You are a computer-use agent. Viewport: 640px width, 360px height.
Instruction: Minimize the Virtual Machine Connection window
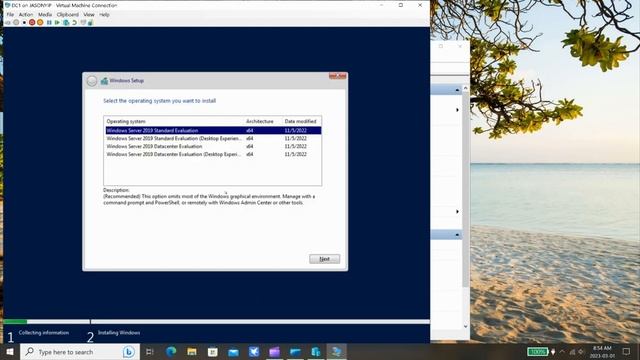(382, 5)
